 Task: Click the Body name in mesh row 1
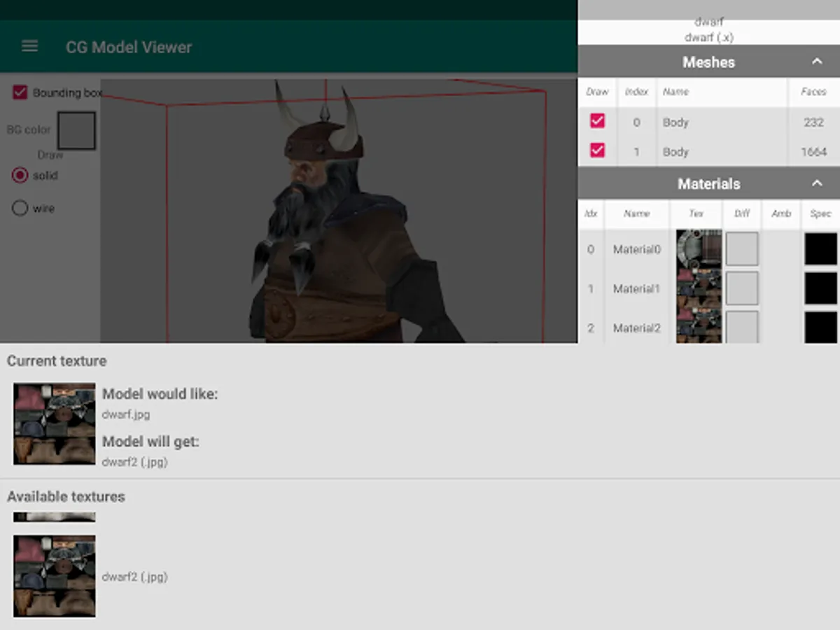click(675, 152)
